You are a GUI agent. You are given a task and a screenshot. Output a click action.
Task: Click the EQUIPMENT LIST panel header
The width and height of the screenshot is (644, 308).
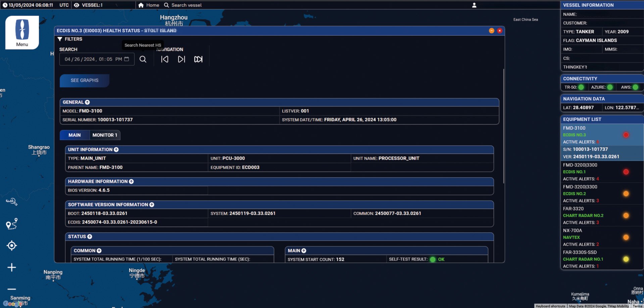pos(602,119)
